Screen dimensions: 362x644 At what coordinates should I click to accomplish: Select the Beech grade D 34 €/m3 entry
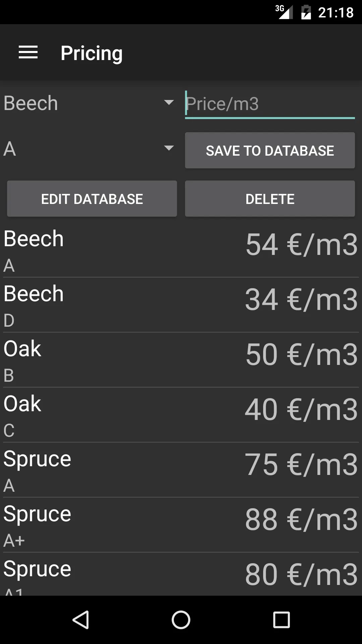point(181,305)
